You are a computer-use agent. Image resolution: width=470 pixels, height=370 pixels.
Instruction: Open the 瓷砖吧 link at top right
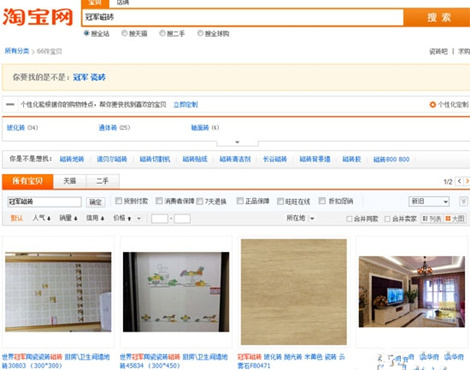438,51
